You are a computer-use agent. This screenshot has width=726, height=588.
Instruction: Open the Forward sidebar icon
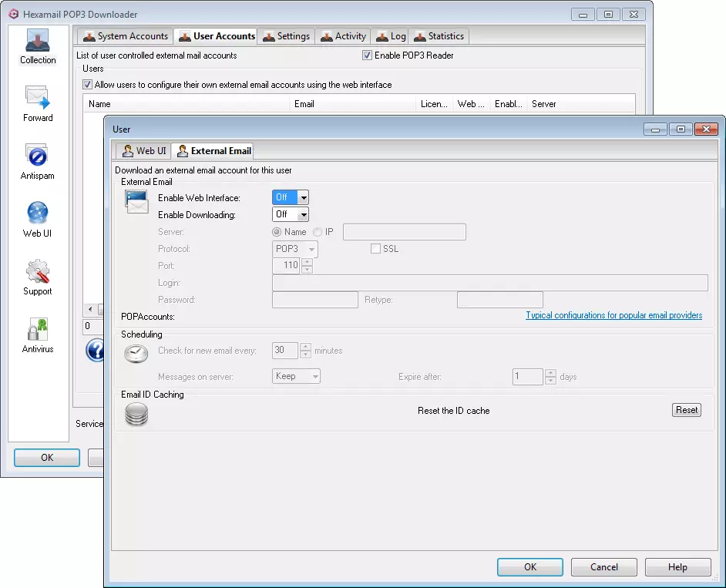click(x=38, y=99)
